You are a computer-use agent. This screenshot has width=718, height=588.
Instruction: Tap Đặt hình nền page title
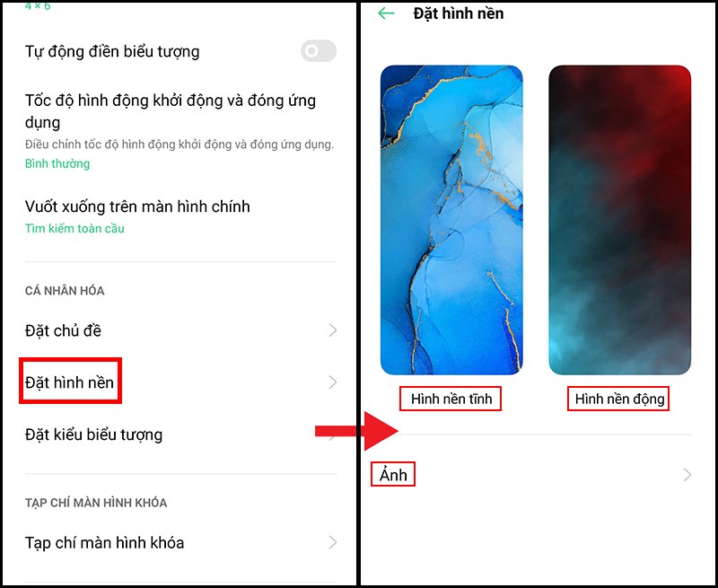[x=459, y=13]
